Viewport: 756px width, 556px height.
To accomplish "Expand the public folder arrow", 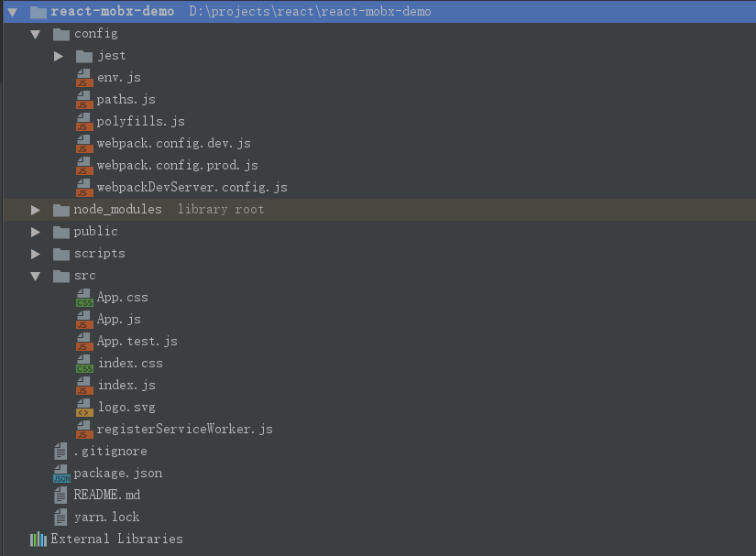I will pyautogui.click(x=35, y=233).
